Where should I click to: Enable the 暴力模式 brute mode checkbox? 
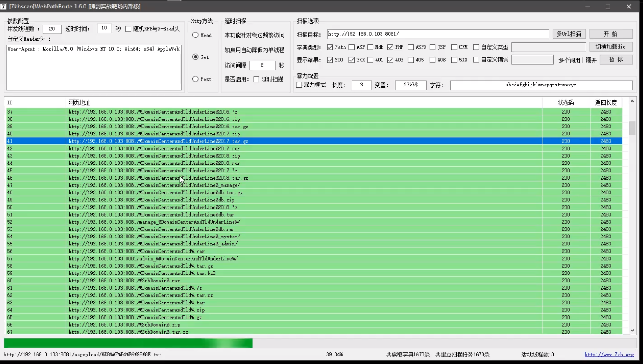[x=299, y=85]
